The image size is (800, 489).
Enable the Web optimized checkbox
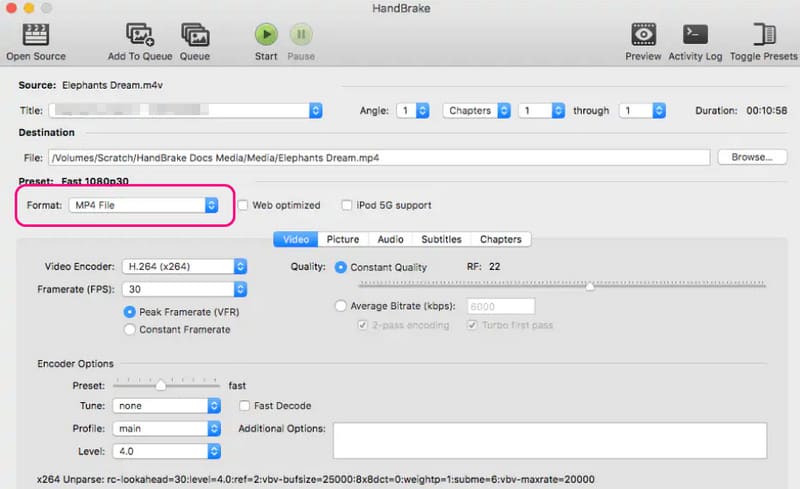click(243, 205)
